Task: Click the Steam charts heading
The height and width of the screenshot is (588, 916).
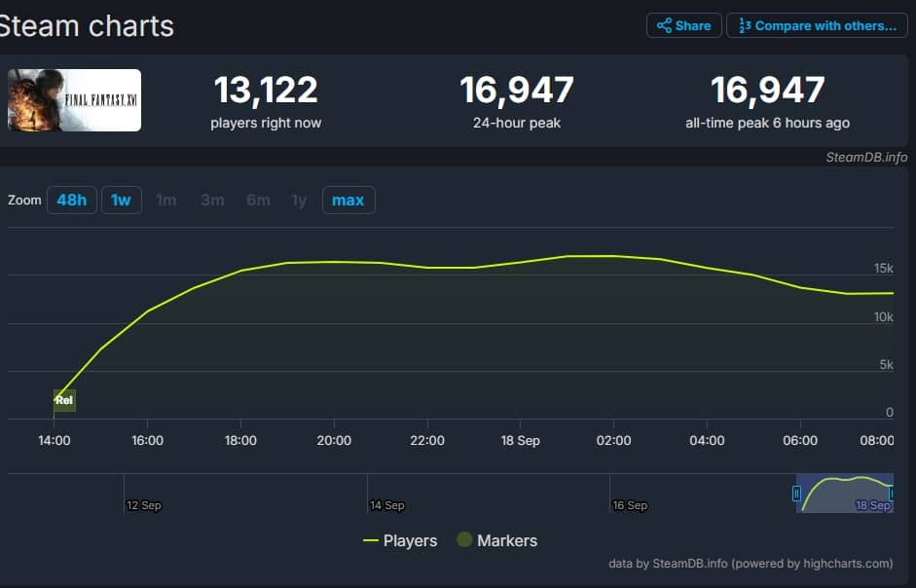Action: coord(87,26)
